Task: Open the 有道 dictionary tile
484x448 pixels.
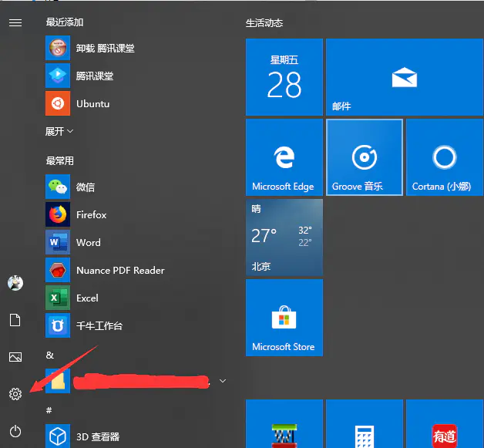Action: pos(445,423)
